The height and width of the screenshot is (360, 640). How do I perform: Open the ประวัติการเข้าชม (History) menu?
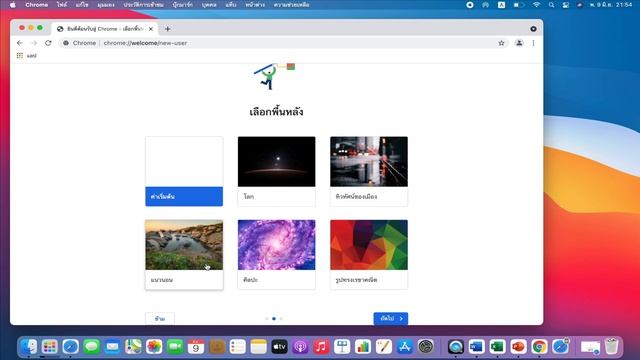tap(143, 5)
